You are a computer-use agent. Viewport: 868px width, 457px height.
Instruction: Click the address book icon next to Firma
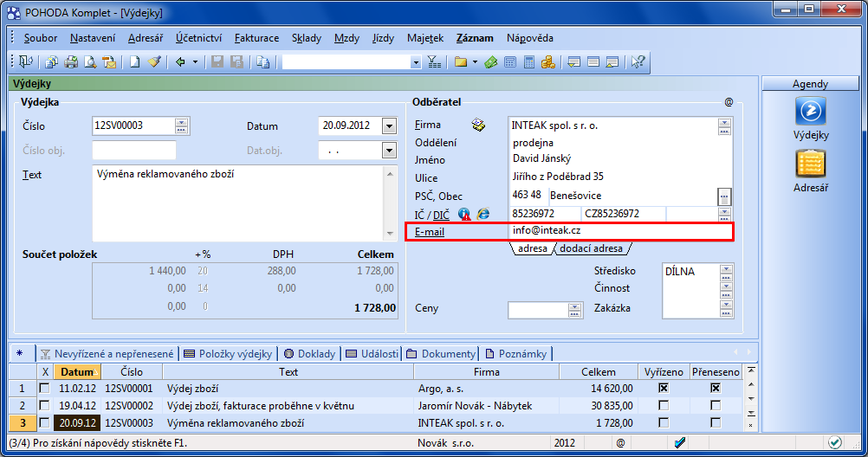click(478, 125)
